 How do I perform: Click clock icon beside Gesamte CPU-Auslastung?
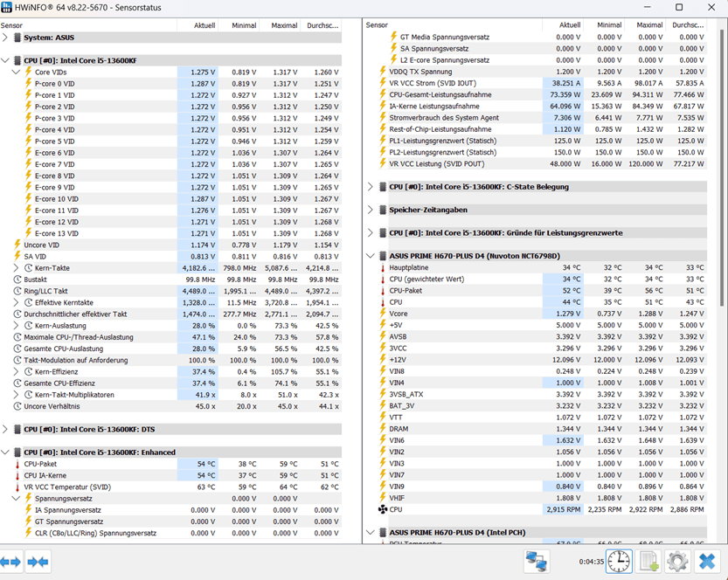pyautogui.click(x=17, y=349)
